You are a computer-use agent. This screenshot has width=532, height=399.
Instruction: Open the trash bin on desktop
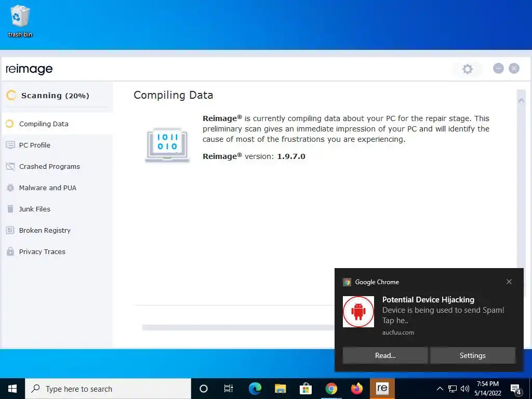pos(20,21)
